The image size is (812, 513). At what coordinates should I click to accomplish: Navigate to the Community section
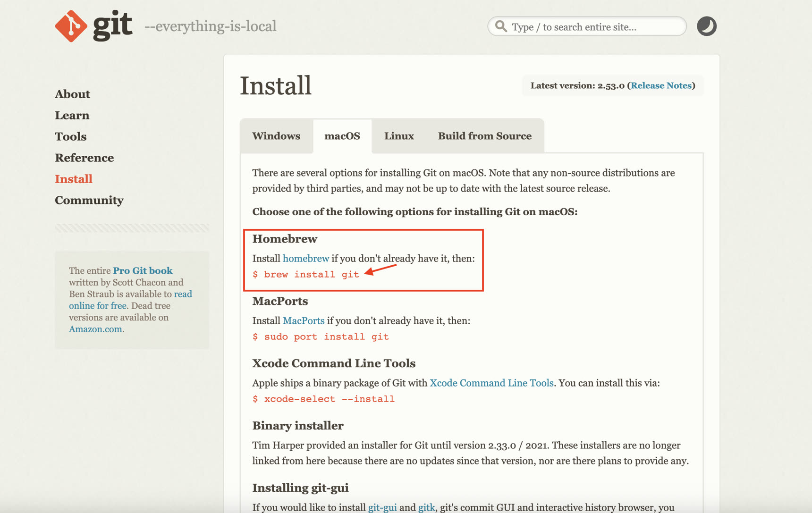[89, 200]
